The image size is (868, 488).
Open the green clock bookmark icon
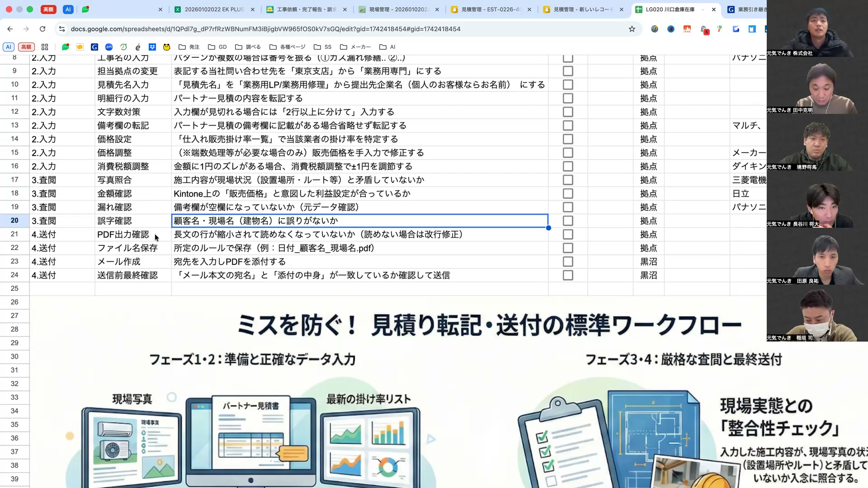pos(123,47)
